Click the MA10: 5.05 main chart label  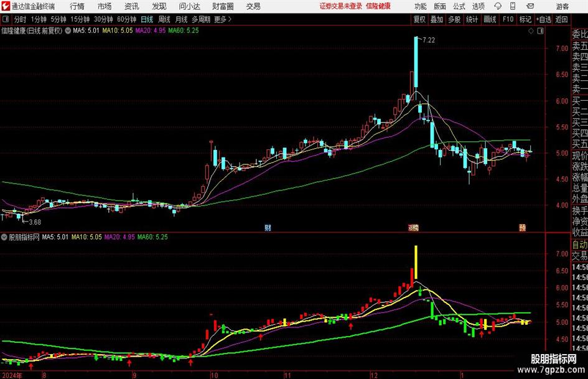tap(118, 30)
